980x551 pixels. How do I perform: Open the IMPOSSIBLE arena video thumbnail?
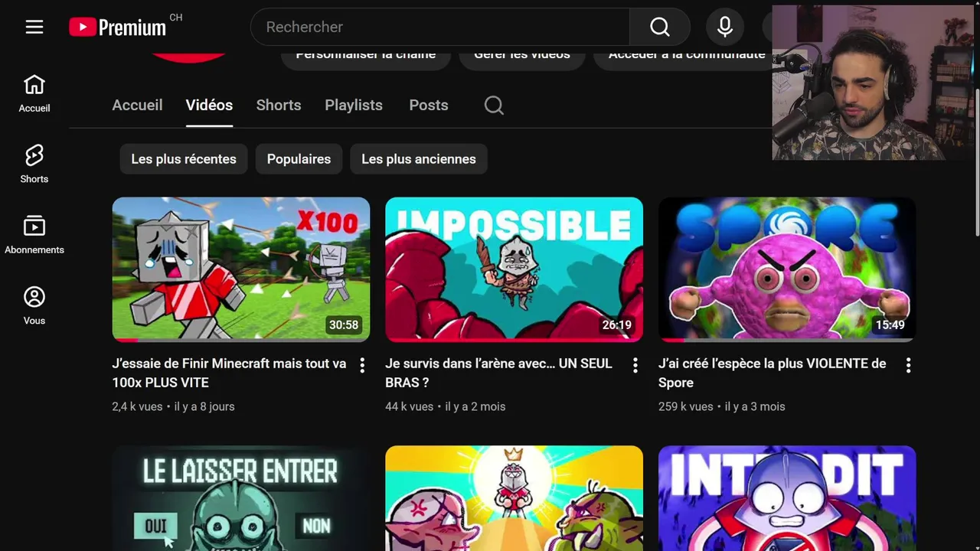click(x=514, y=269)
